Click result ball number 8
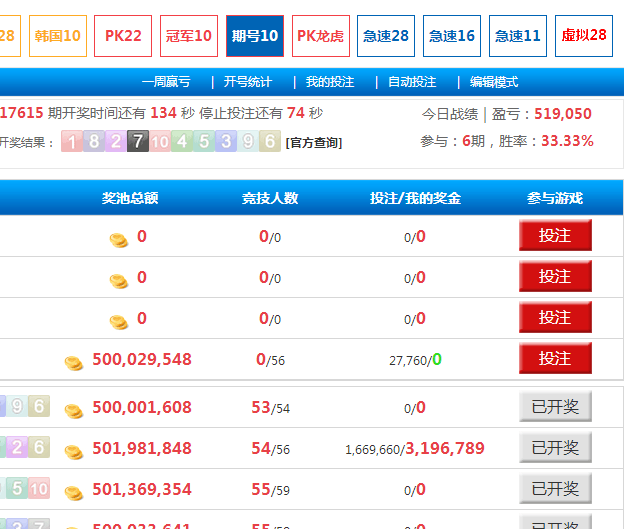Viewport: 642px width, 529px height. tap(94, 141)
